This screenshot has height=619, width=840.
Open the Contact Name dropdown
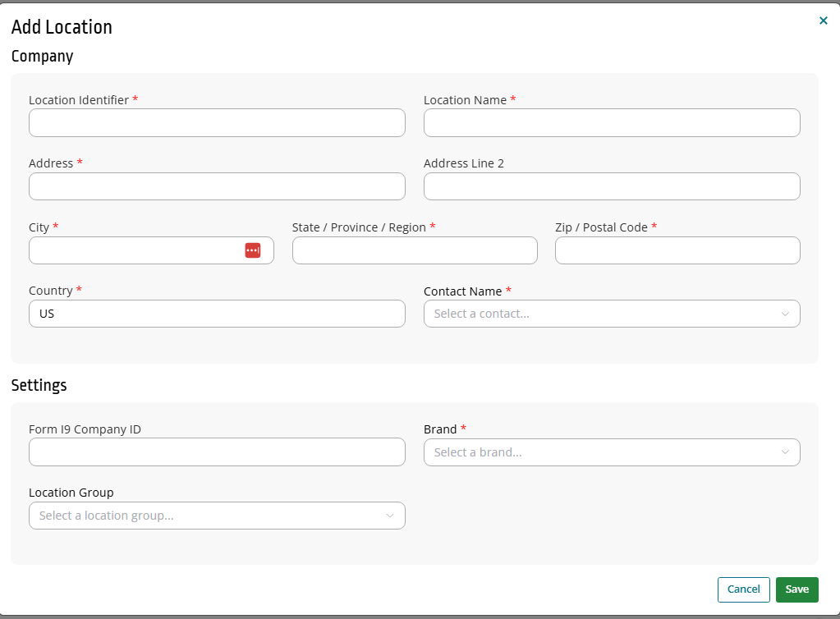611,314
